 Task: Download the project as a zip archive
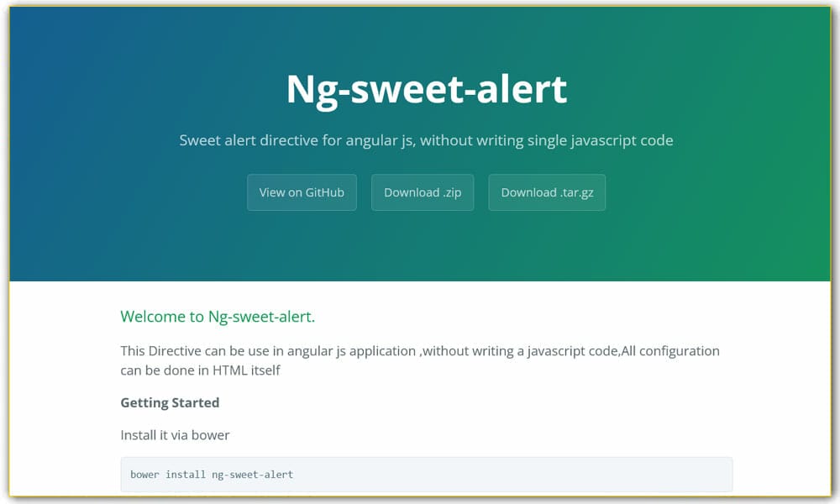click(x=423, y=192)
